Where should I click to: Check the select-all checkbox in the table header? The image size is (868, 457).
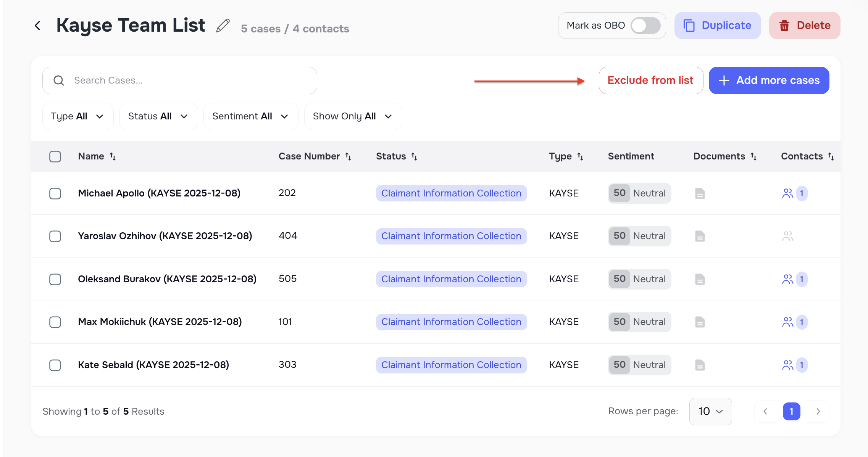pyautogui.click(x=55, y=156)
